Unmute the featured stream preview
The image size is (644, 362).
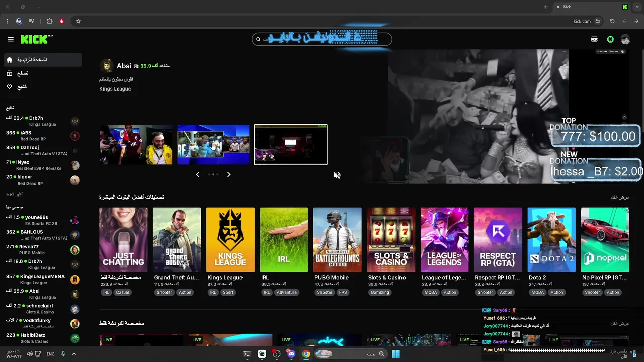[x=337, y=175]
